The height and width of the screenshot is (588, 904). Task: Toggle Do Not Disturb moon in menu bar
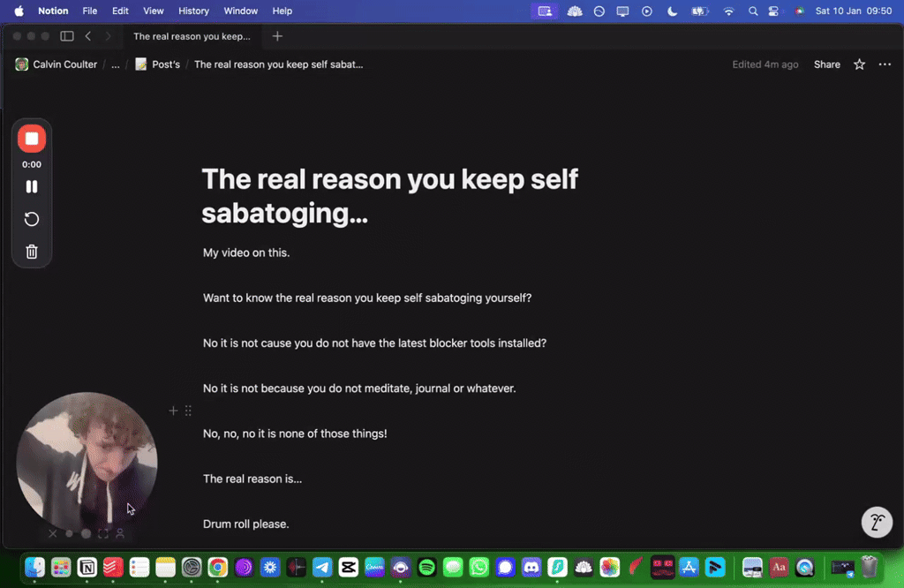click(x=671, y=11)
